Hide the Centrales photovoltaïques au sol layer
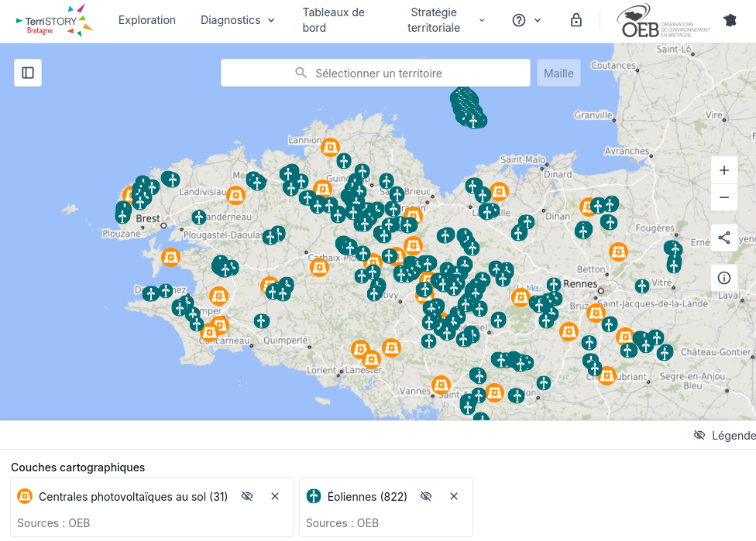 click(247, 496)
